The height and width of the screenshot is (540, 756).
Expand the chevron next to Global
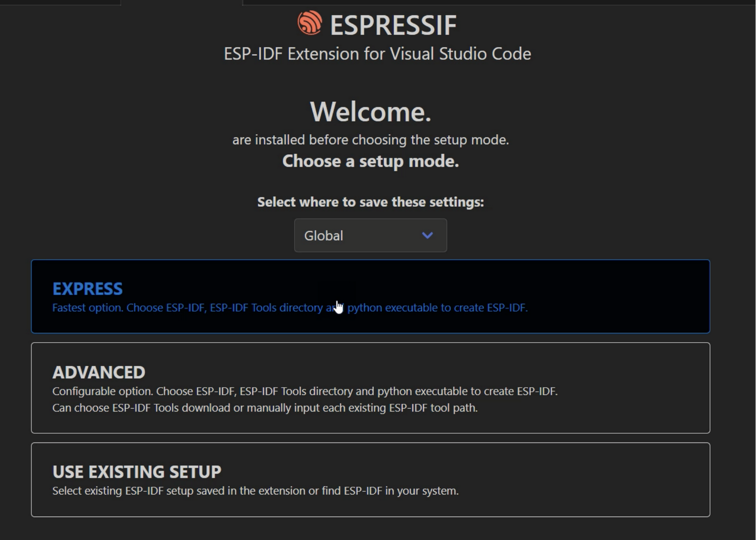point(427,236)
